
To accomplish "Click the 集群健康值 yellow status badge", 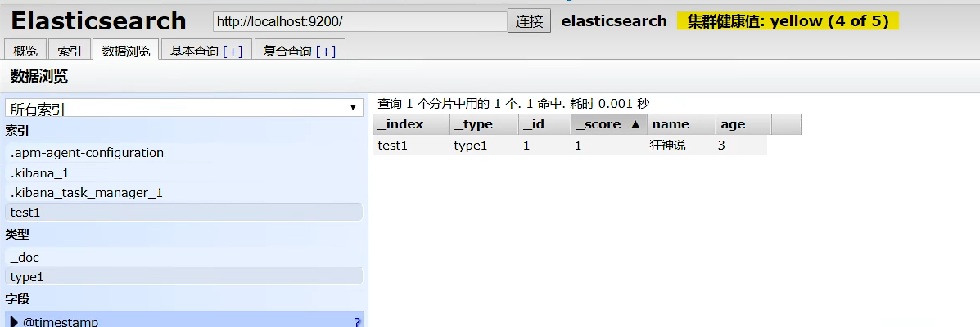I will click(x=788, y=20).
